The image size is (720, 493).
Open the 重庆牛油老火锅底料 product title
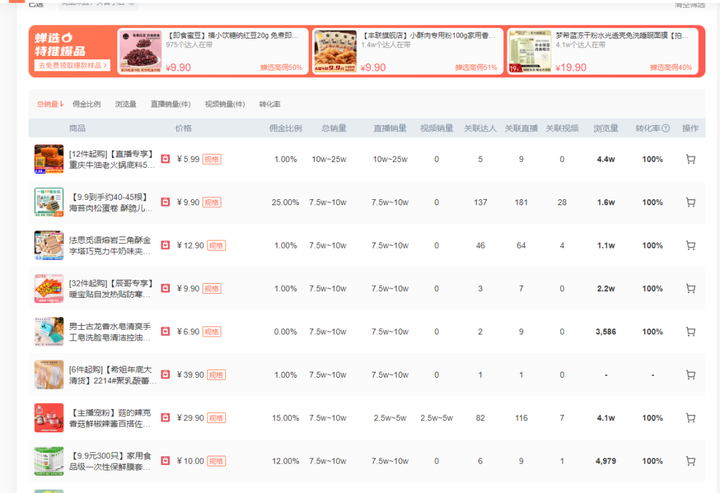tap(112, 159)
